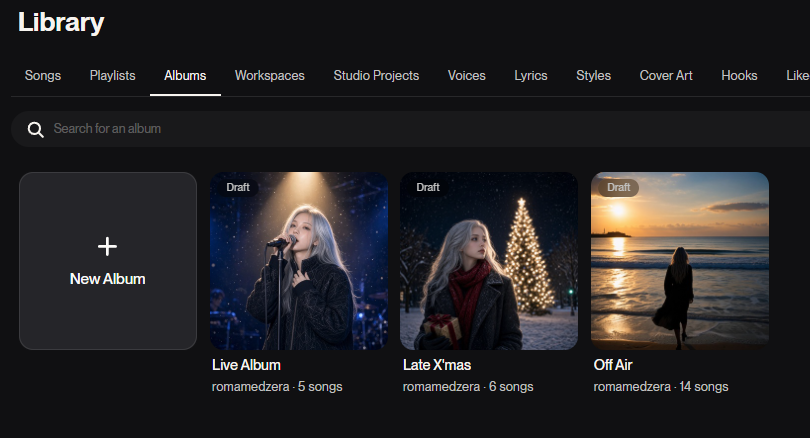Click the Late X'mas title link

point(437,365)
